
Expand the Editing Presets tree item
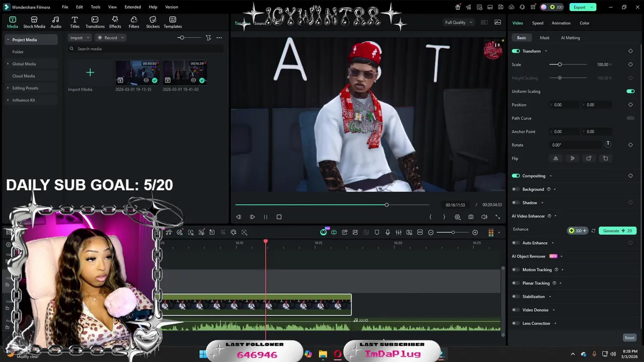point(8,88)
